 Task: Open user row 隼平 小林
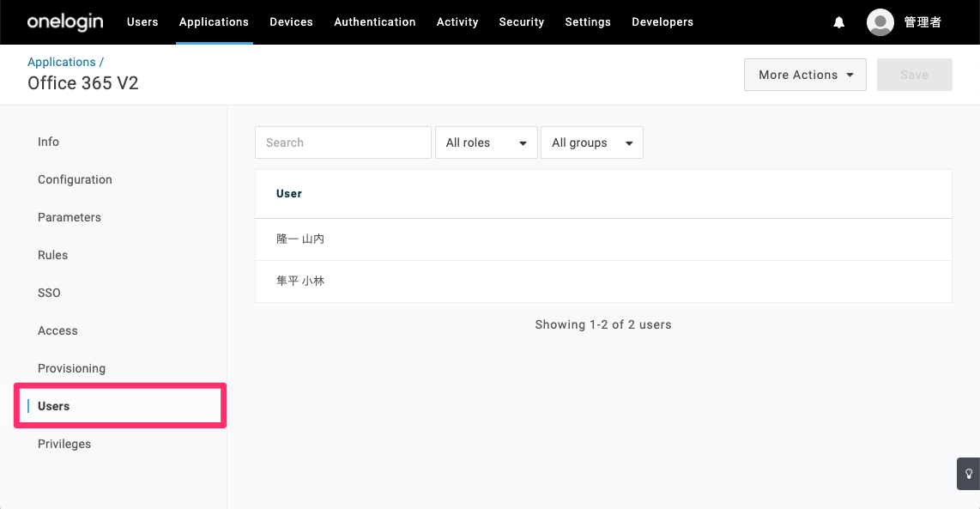[603, 282]
